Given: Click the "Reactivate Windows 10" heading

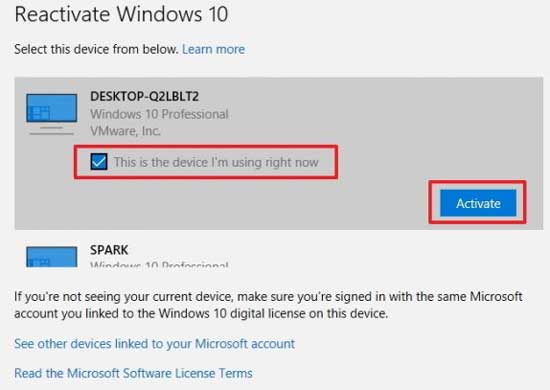Looking at the screenshot, I should tap(121, 14).
